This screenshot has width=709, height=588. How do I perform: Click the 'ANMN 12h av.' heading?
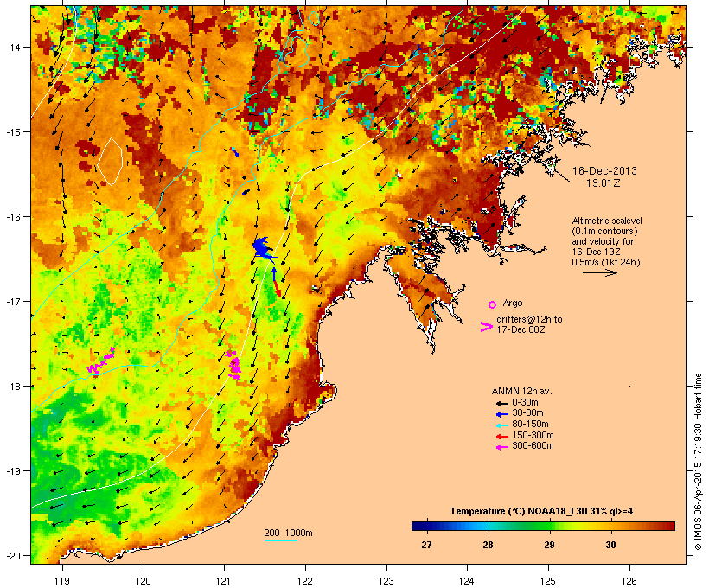pos(521,391)
